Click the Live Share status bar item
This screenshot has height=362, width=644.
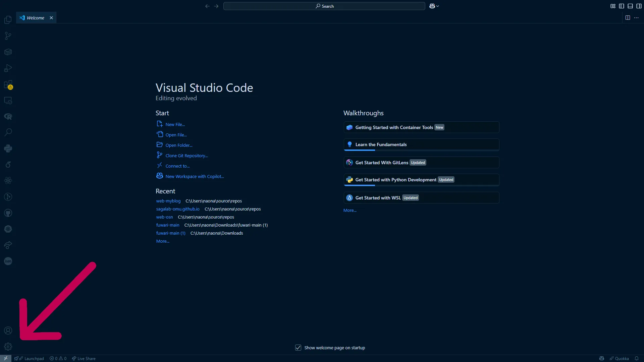(84, 358)
